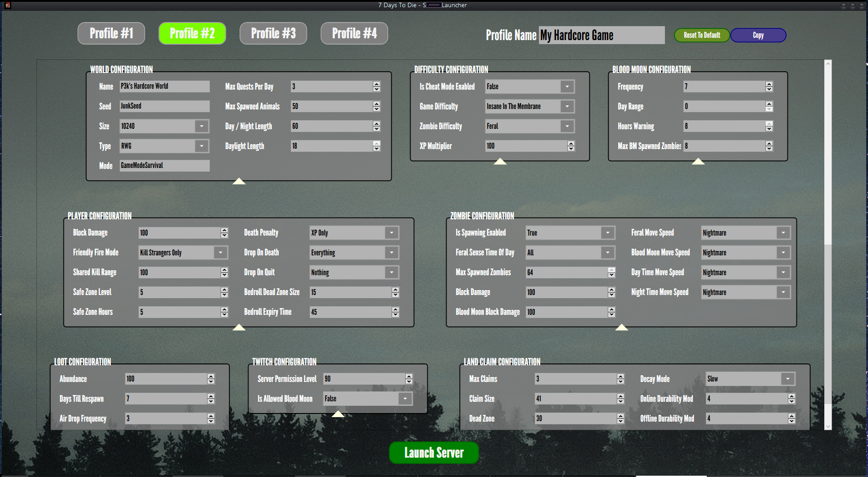
Task: Click the Seed input field
Action: (164, 106)
